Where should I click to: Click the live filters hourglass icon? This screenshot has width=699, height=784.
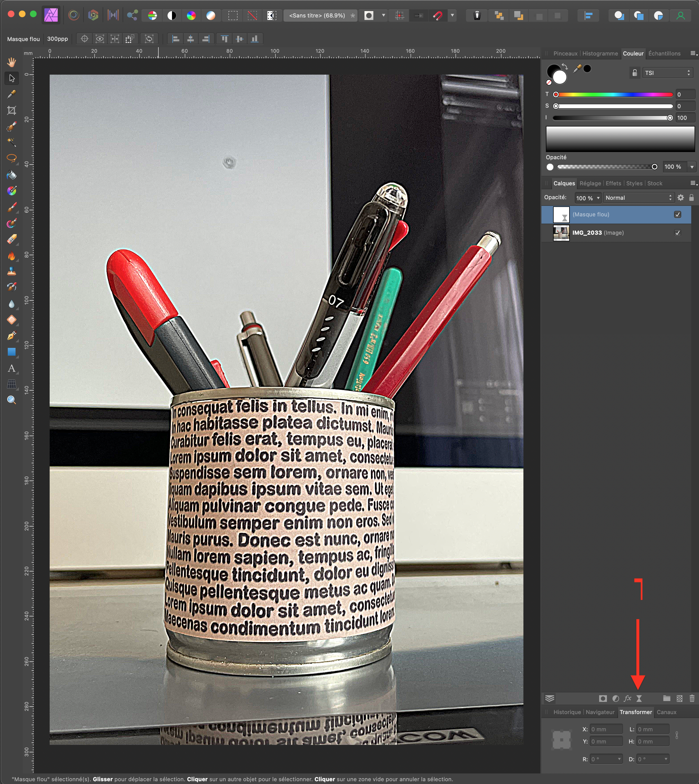(639, 699)
